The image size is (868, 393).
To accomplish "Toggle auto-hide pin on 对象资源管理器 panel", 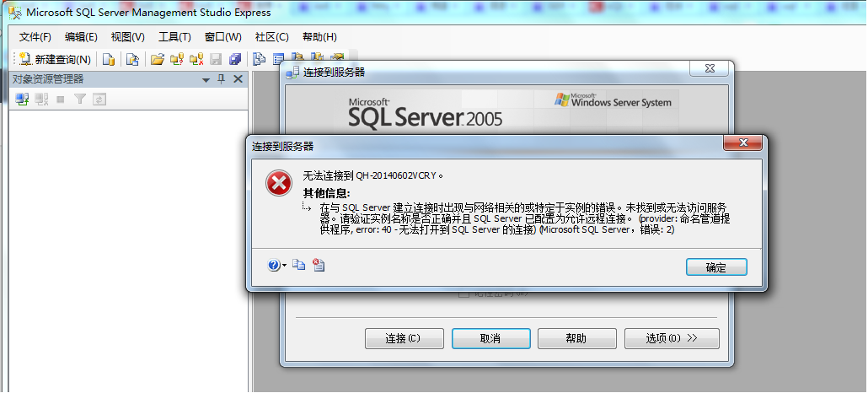I will click(x=222, y=79).
